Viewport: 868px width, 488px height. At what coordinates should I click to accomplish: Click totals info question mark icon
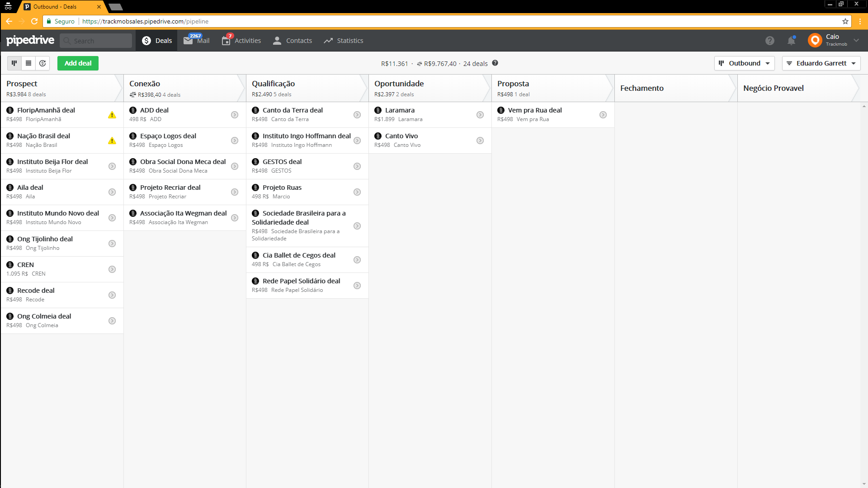[495, 63]
